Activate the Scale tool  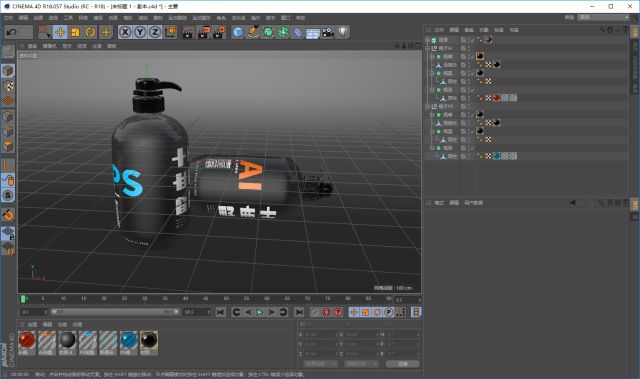coord(75,32)
